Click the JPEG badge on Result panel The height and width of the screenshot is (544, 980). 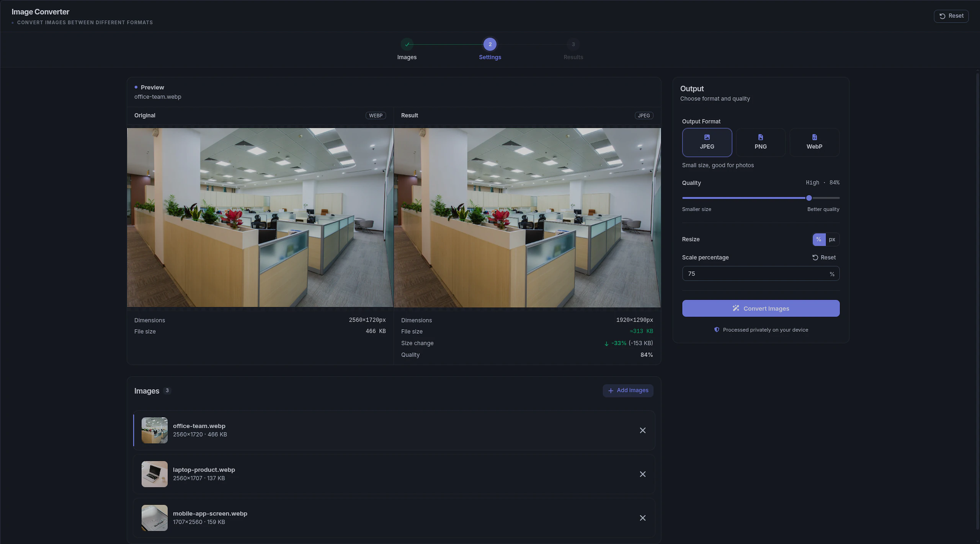pos(644,116)
